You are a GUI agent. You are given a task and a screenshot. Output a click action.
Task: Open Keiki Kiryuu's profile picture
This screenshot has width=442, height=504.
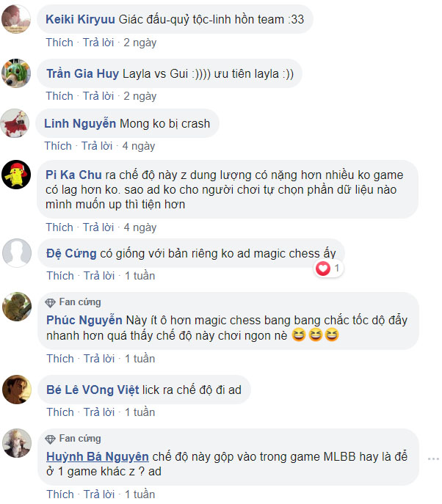pos(16,19)
